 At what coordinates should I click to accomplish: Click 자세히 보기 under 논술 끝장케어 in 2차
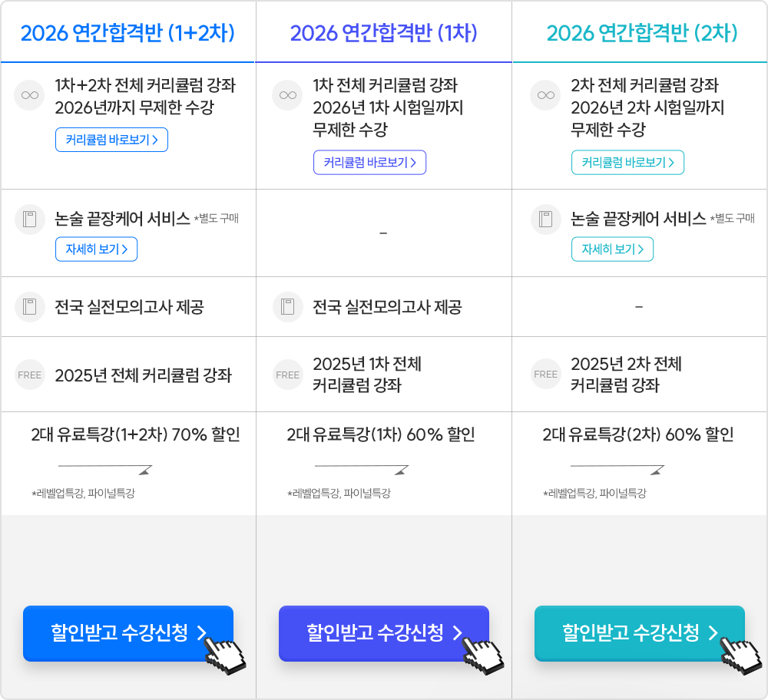click(x=612, y=249)
